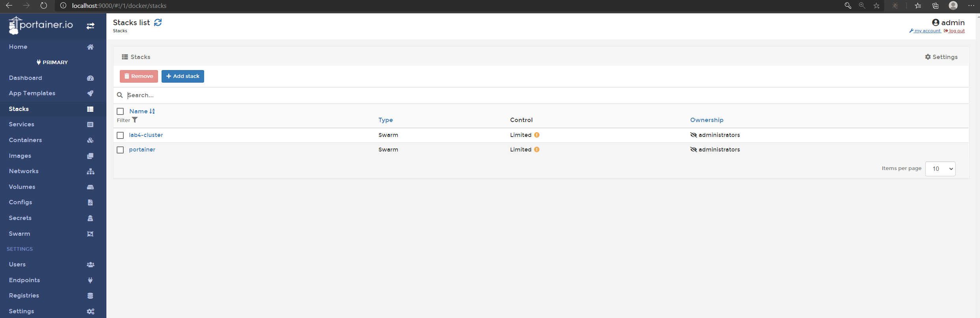Click the Endpoints plug icon

tap(90, 280)
